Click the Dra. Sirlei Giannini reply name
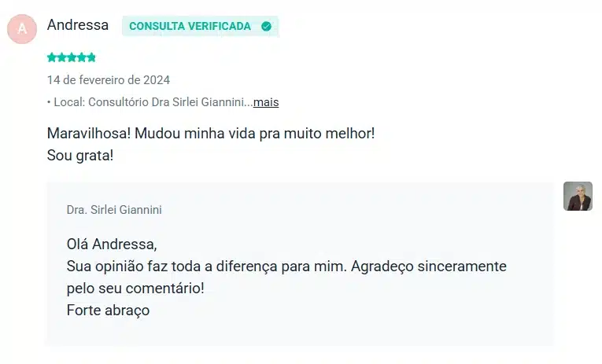This screenshot has width=602, height=364. tap(114, 210)
